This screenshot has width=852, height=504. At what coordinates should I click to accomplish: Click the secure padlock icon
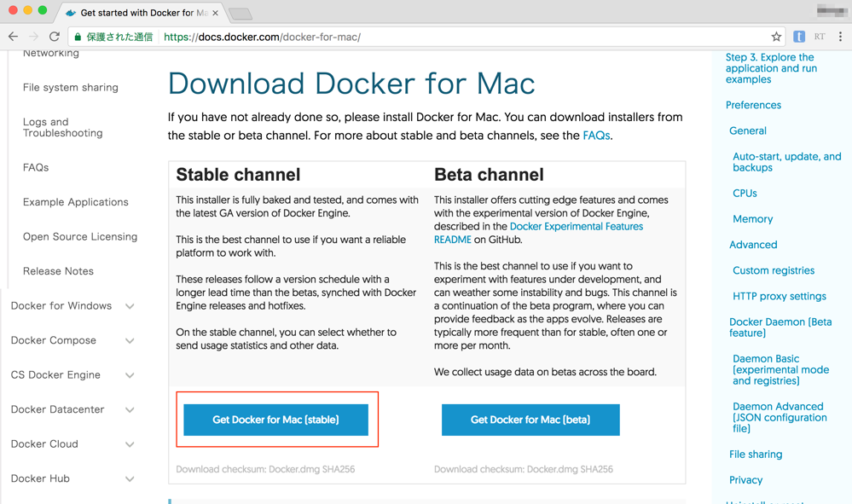coord(78,37)
